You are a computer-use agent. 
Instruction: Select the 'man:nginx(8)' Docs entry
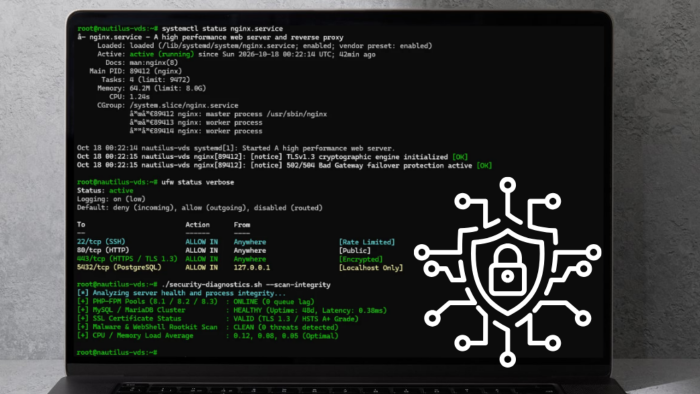pos(154,62)
